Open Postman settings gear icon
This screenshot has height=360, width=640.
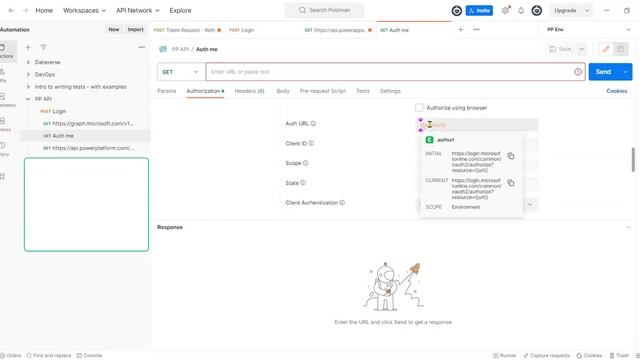coord(505,11)
